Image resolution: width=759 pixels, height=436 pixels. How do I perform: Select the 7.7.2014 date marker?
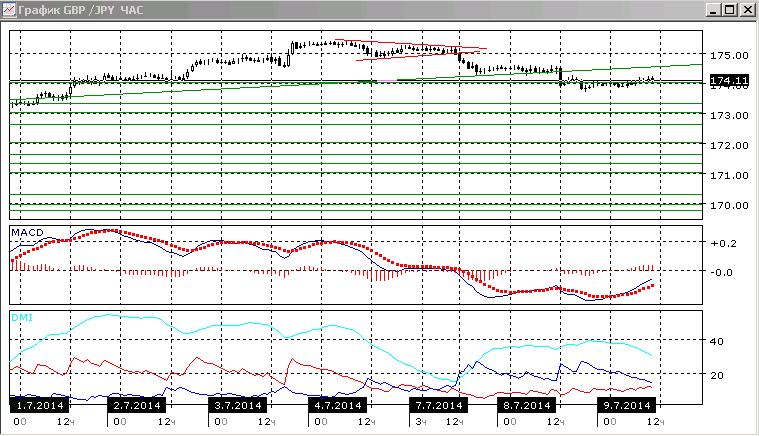pyautogui.click(x=439, y=405)
